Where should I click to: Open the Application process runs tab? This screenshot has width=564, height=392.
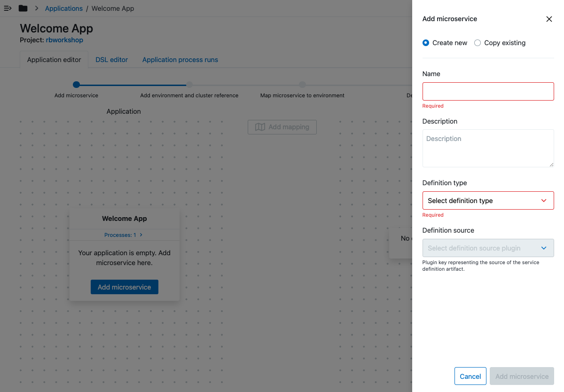180,60
